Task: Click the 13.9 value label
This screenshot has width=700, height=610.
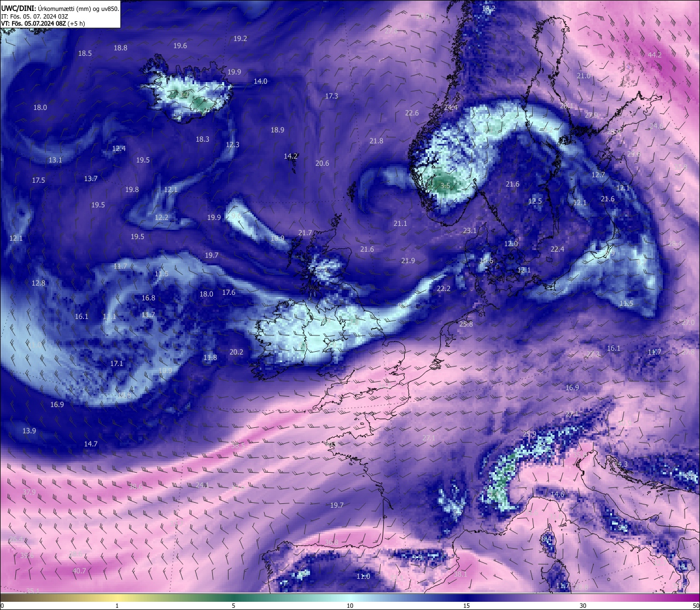Action: (x=29, y=431)
